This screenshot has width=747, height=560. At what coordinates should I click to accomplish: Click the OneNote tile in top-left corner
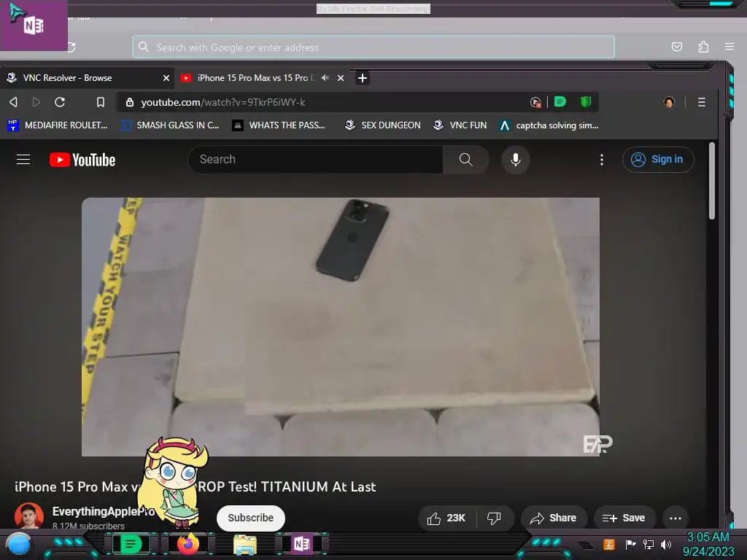34,26
